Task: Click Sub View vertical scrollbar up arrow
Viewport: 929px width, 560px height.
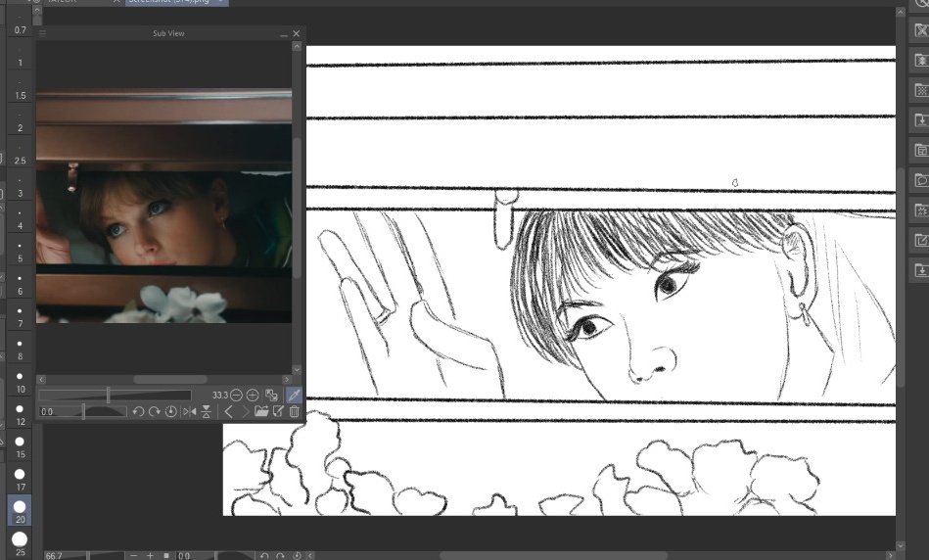Action: click(297, 46)
